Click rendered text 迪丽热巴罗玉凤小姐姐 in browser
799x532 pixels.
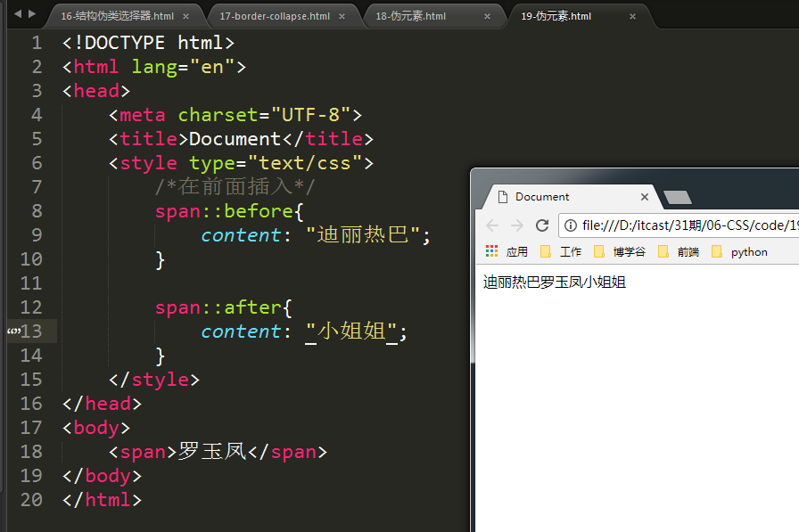(x=555, y=282)
